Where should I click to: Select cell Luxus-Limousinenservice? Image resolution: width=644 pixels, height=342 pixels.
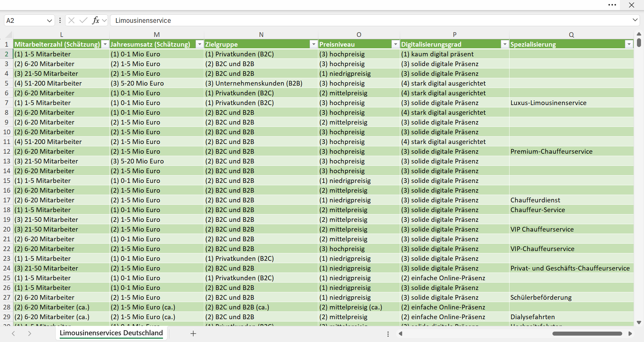(x=571, y=103)
